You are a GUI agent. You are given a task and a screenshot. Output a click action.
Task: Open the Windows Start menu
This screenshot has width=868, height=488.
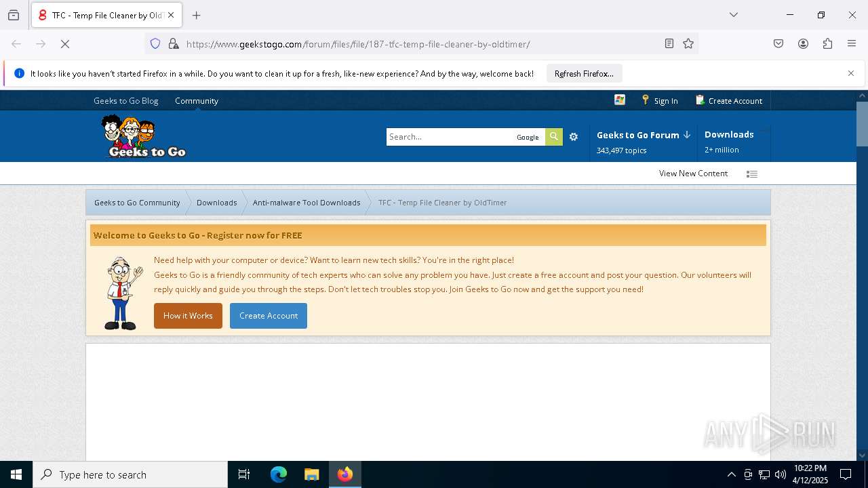tap(16, 474)
